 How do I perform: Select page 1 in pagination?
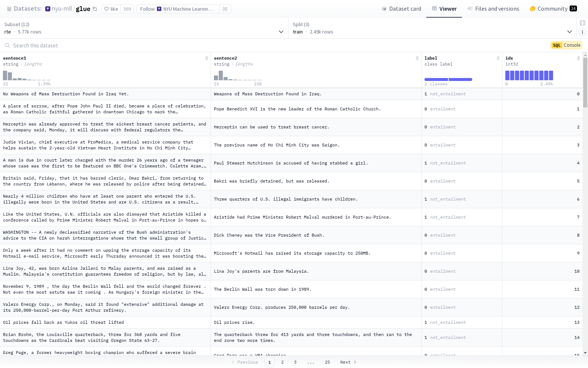[269, 362]
